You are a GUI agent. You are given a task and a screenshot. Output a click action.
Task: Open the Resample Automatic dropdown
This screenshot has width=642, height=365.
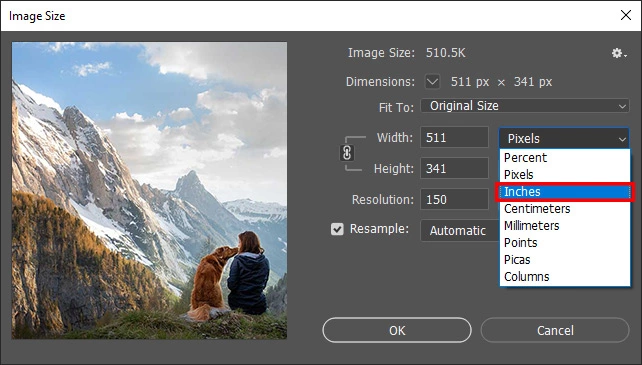[460, 231]
